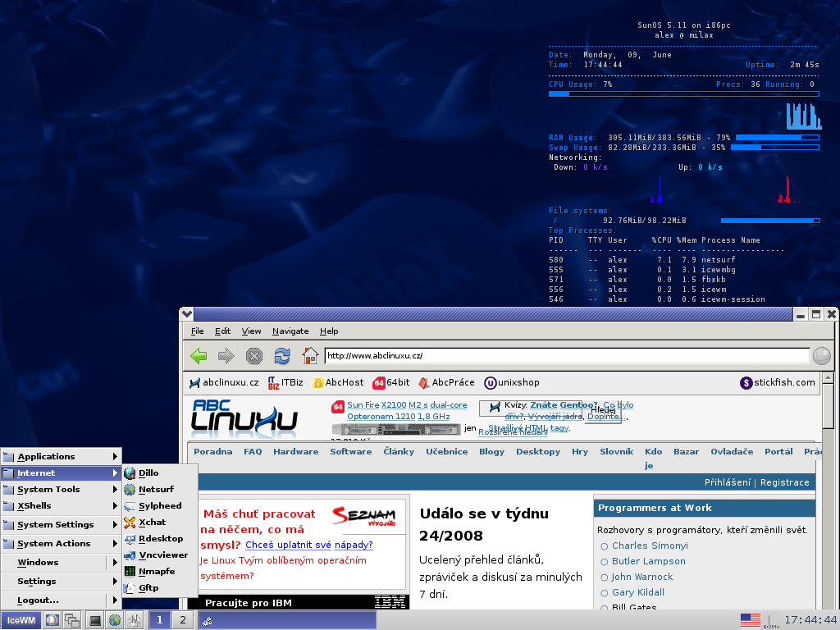Expand the Windows submenu
This screenshot has width=840, height=630.
tap(61, 563)
